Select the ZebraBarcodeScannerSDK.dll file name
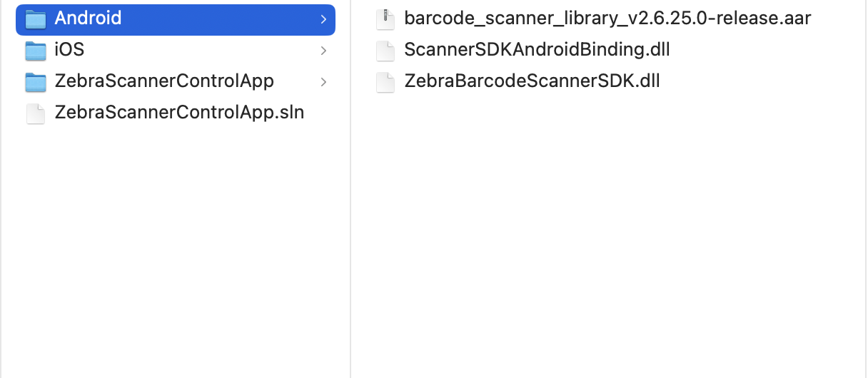Viewport: 868px width, 378px height. point(532,81)
